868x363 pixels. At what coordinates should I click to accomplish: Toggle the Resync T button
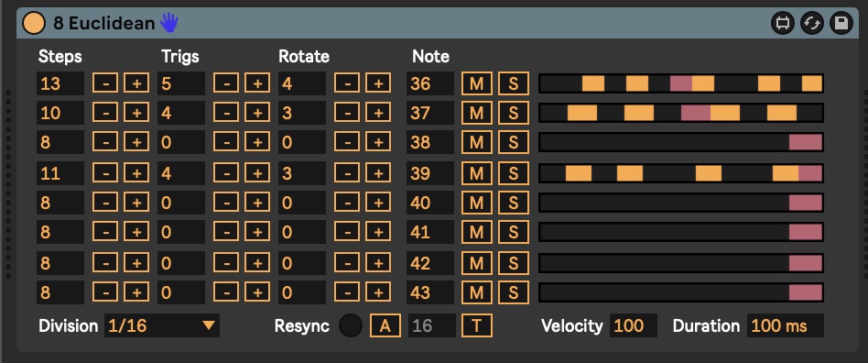click(x=477, y=325)
